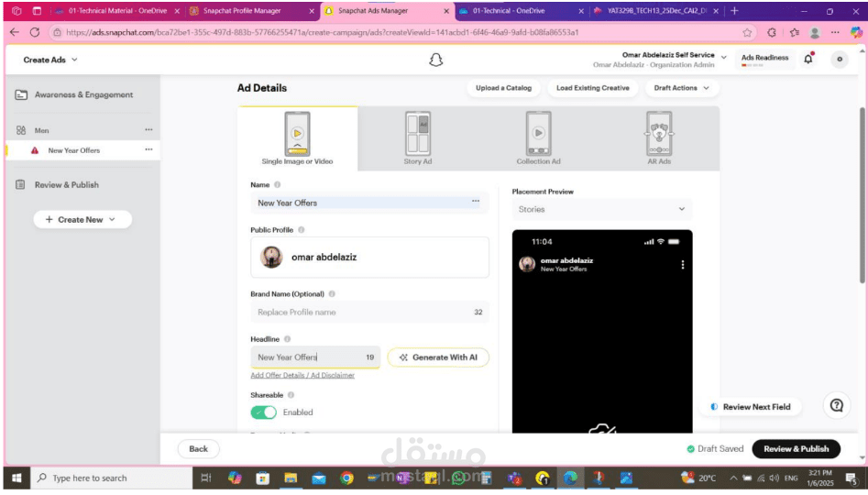Click the Review & Publish button
Image resolution: width=868 pixels, height=495 pixels.
pyautogui.click(x=796, y=448)
